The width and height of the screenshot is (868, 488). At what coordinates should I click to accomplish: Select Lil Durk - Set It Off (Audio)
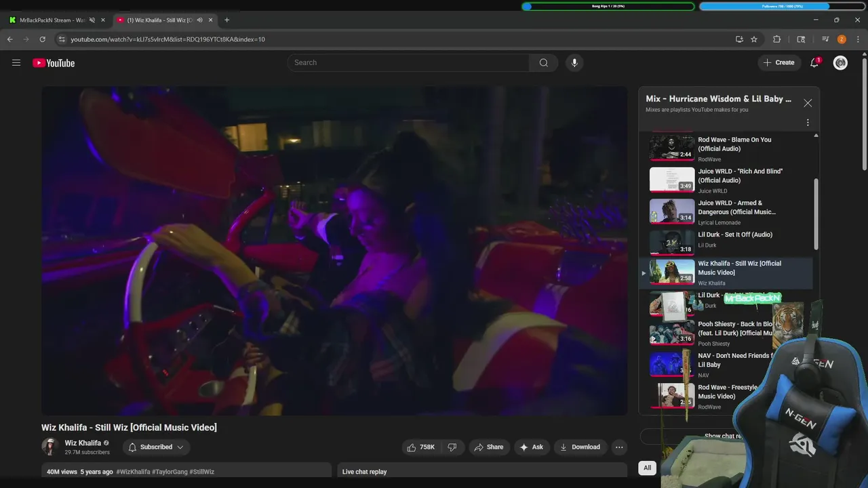(729, 242)
